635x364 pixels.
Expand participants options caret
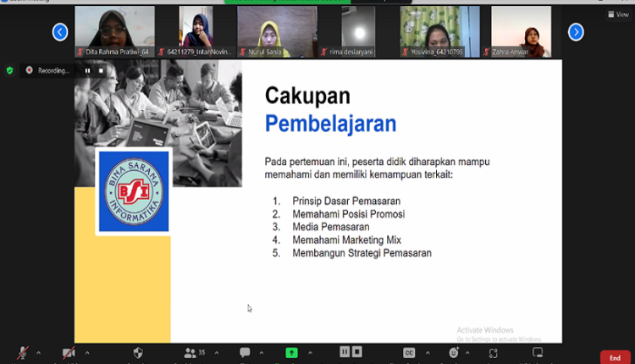217,353
